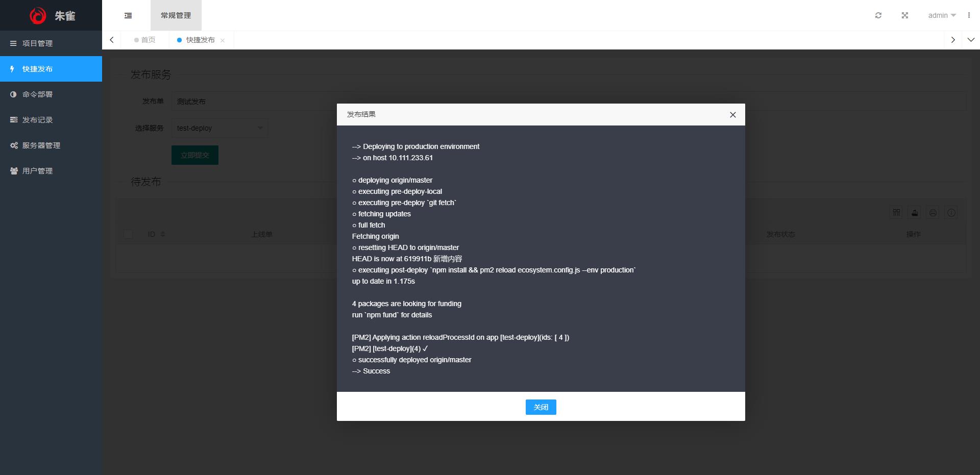980x475 pixels.
Task: Click the 朱雀 logo
Action: click(x=51, y=15)
